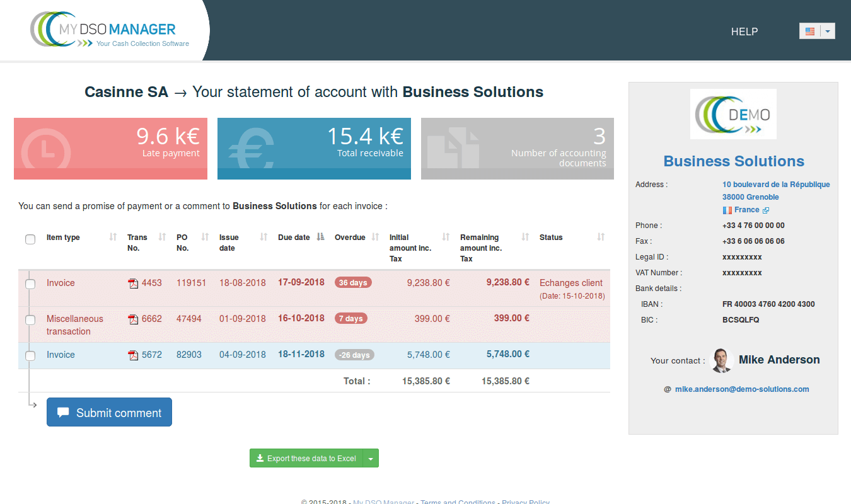This screenshot has height=504, width=851.
Task: Open My DSO Manager footer link
Action: point(384,501)
